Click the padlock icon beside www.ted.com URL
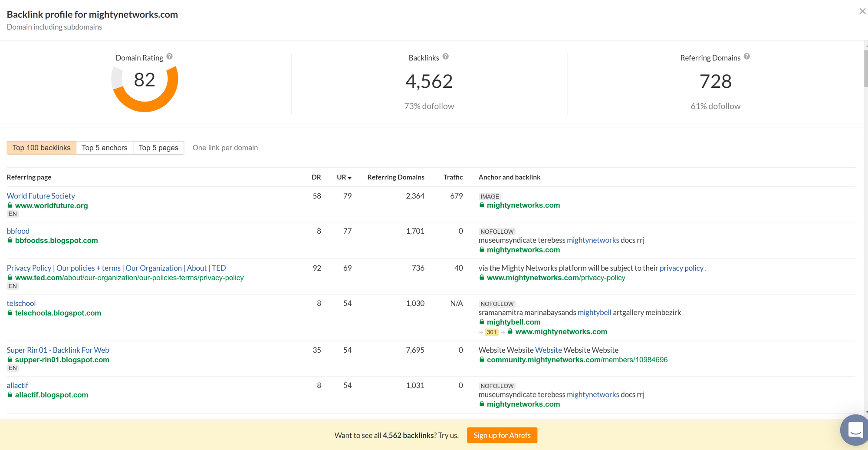Screen dimensions: 868x450 pyautogui.click(x=10, y=277)
